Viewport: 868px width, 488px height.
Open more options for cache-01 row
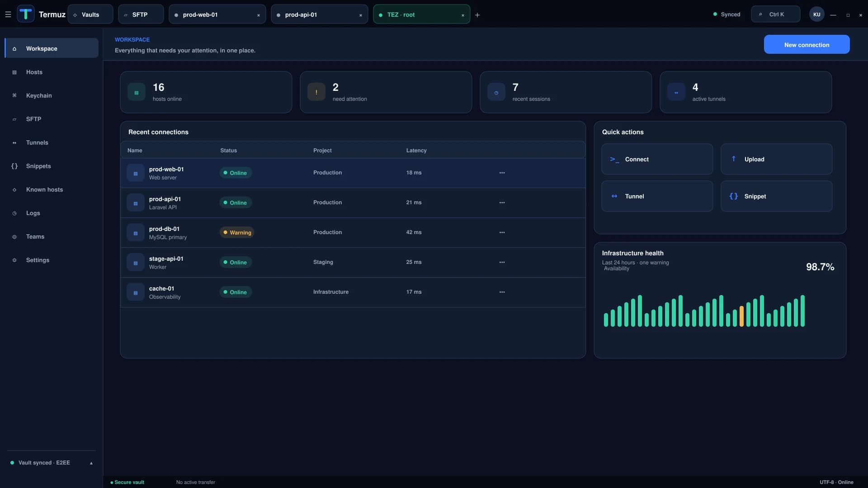click(502, 292)
